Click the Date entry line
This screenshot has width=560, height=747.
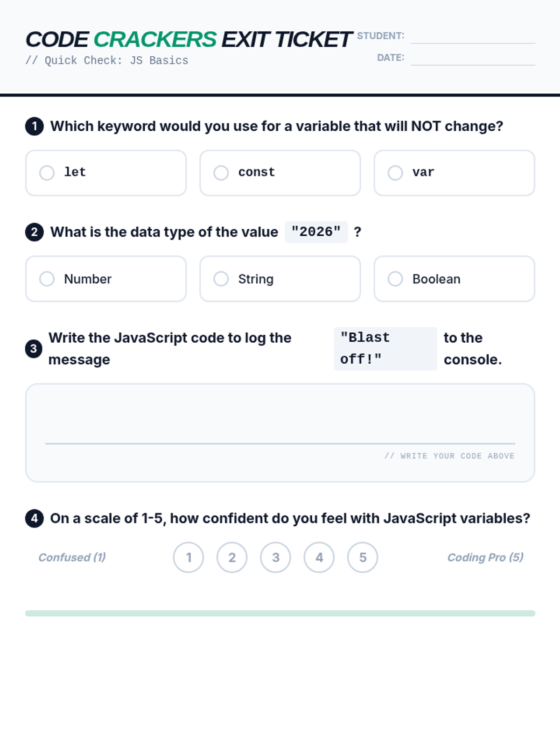[x=473, y=59]
